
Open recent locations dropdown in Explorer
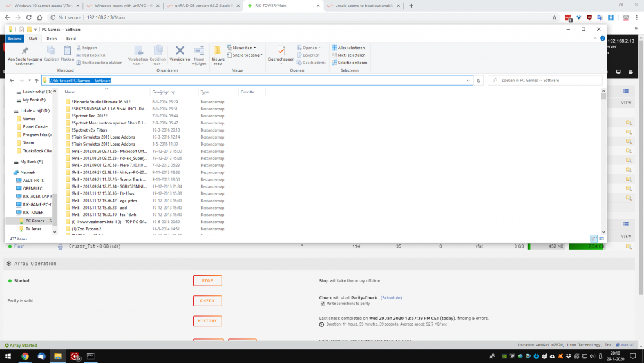click(x=29, y=81)
